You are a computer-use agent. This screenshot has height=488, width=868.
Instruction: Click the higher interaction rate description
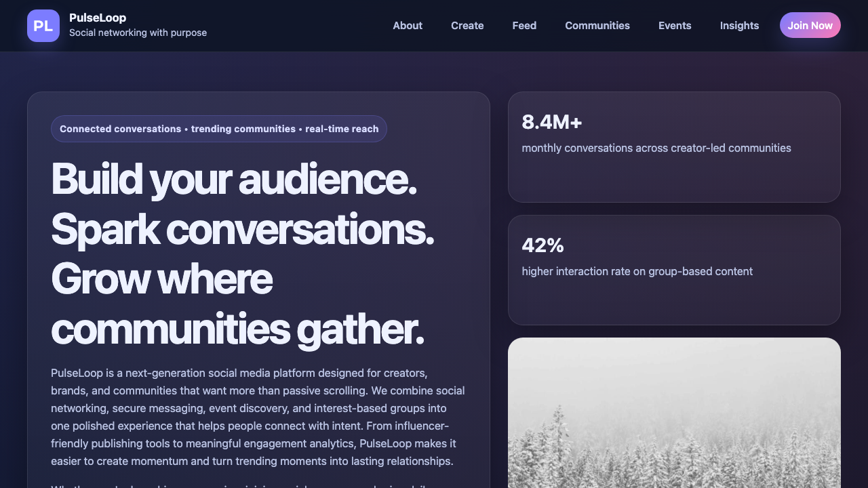(x=637, y=271)
